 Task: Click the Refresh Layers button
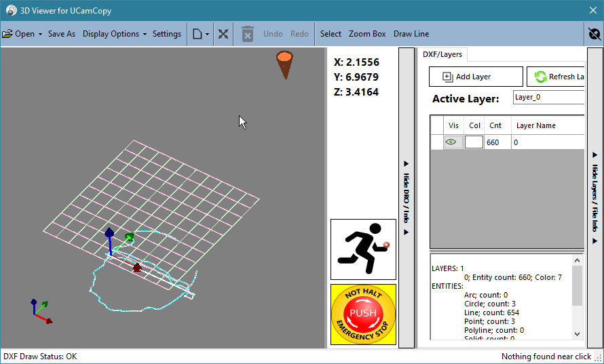555,77
